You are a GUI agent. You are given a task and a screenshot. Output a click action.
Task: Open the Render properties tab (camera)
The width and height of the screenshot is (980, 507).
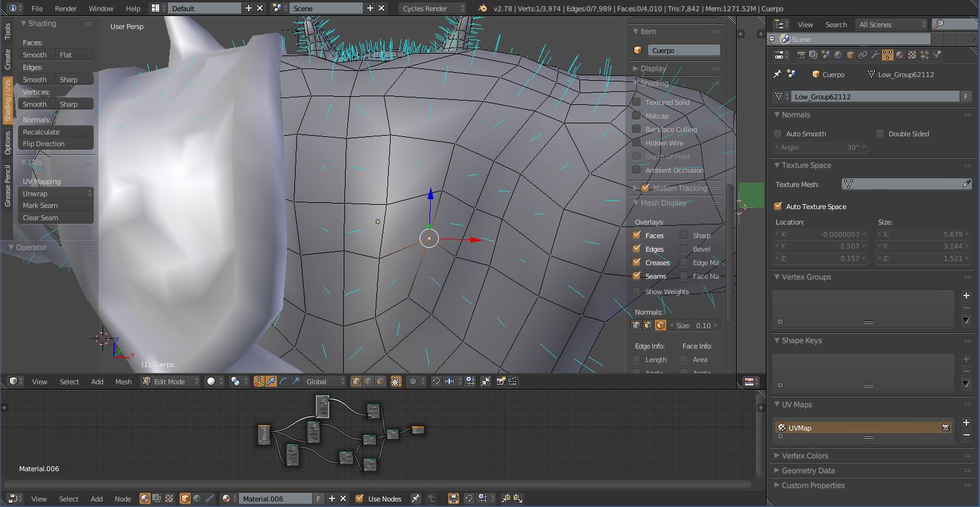click(x=801, y=55)
